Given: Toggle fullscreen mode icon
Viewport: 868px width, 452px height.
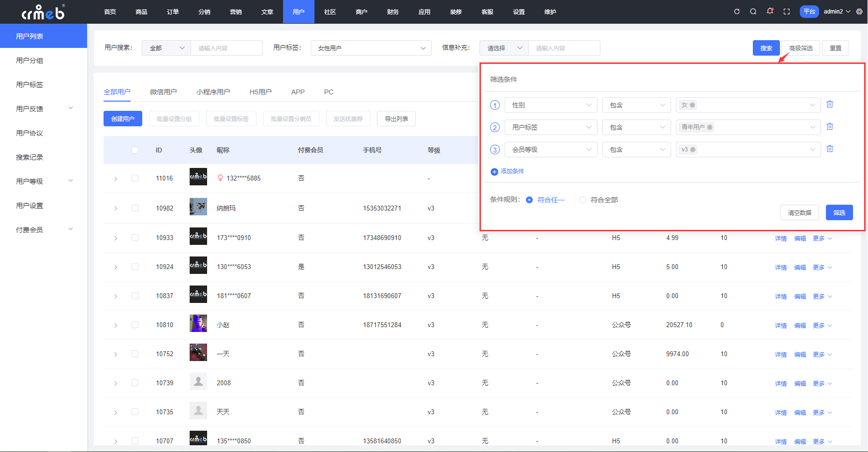Looking at the screenshot, I should (x=787, y=12).
